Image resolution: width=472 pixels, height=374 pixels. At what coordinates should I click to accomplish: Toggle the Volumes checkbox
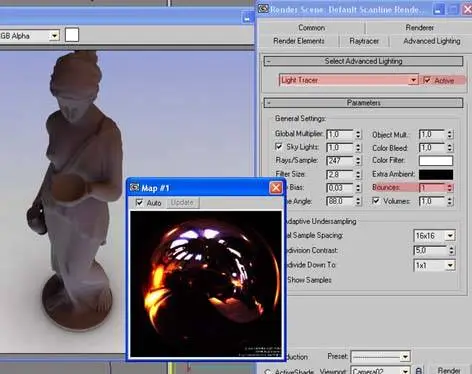click(376, 201)
